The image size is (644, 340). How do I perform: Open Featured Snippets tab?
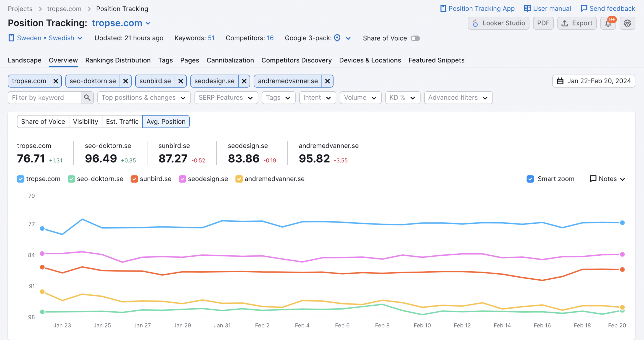tap(436, 60)
